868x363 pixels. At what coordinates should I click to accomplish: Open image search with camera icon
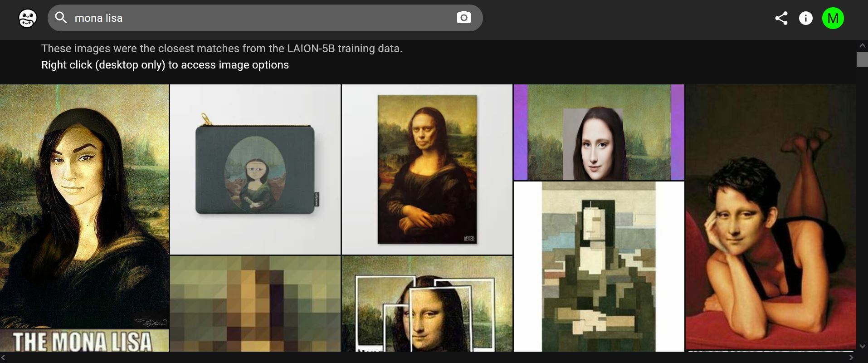pos(463,18)
